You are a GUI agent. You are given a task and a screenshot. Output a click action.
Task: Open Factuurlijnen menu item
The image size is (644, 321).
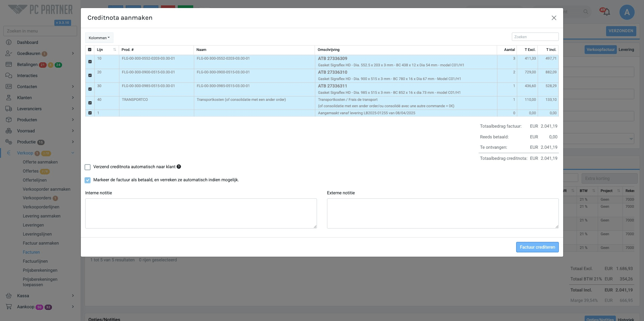[x=35, y=261]
